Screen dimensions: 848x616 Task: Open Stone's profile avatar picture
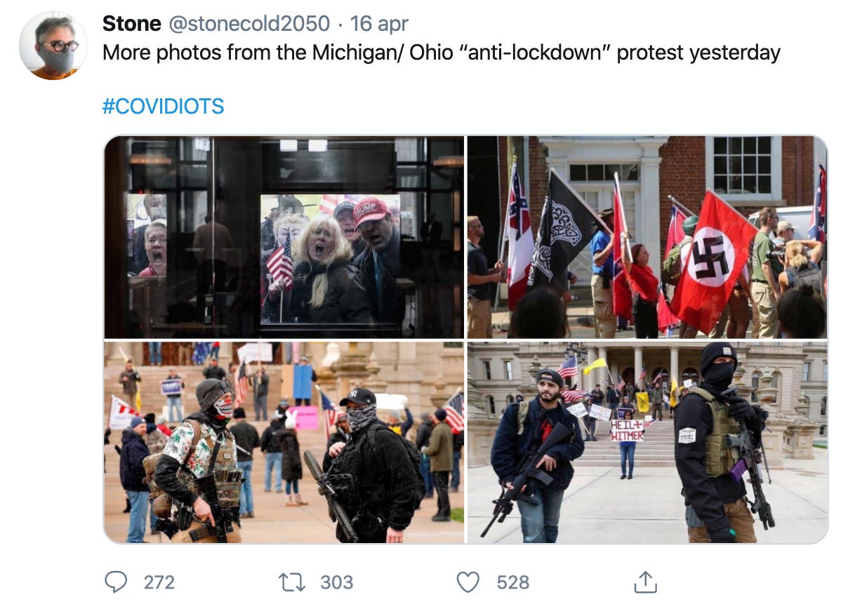coord(53,46)
